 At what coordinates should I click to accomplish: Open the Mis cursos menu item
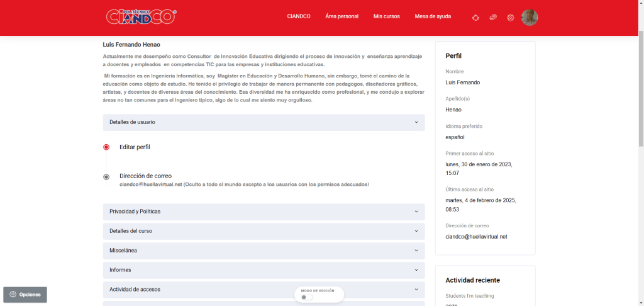coord(386,16)
